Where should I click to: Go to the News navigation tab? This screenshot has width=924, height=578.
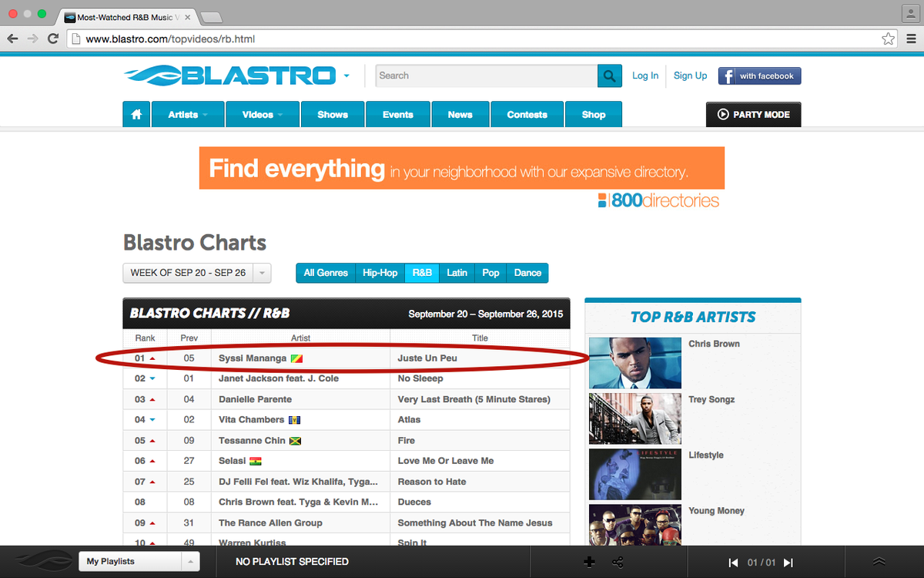[x=460, y=114]
